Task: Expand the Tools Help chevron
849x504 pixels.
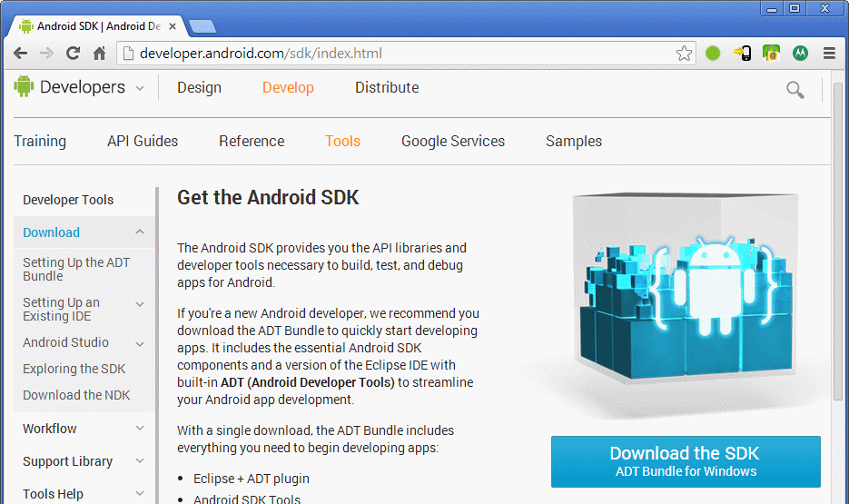Action: [x=140, y=493]
